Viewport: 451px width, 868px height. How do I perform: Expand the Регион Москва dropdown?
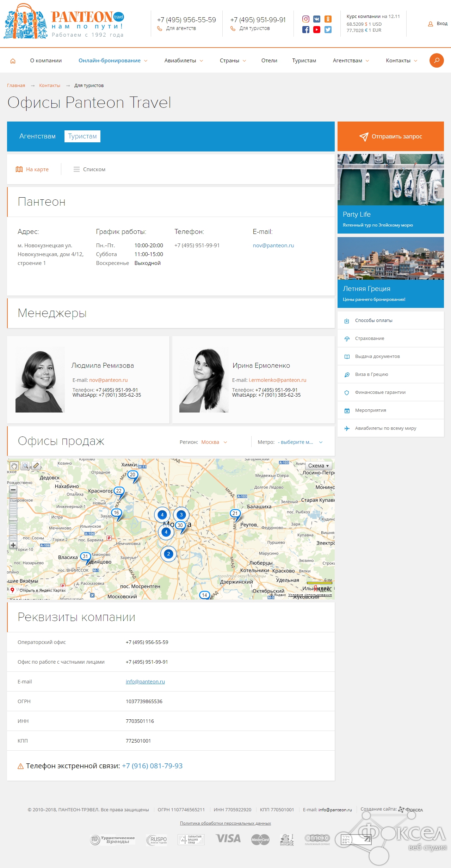pos(214,442)
